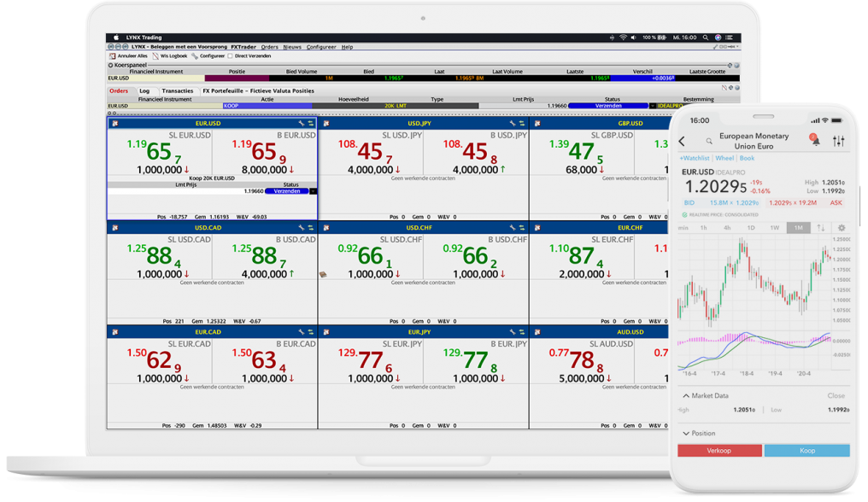Enable the Direct Verzenden checkbox
Image resolution: width=868 pixels, height=502 pixels.
(230, 55)
